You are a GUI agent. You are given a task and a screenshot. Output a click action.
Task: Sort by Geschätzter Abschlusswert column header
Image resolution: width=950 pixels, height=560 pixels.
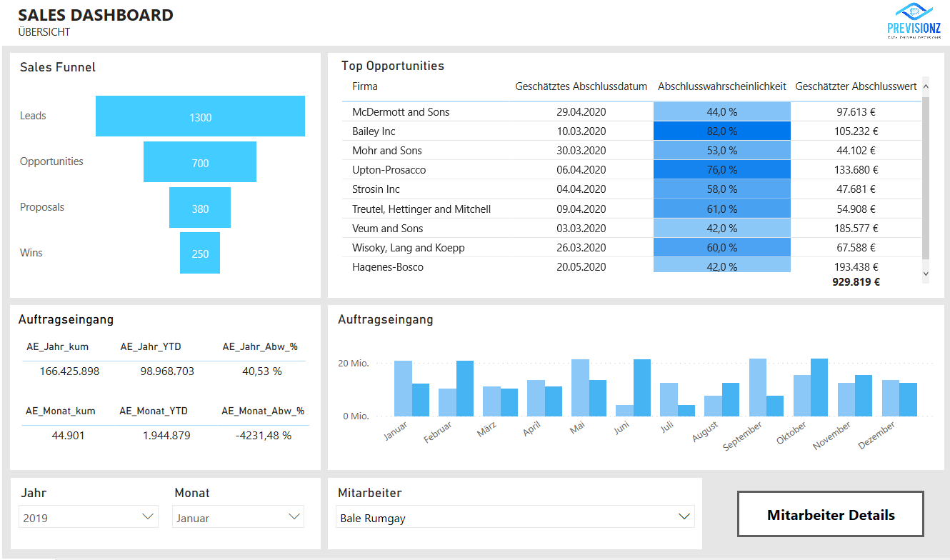tap(856, 86)
